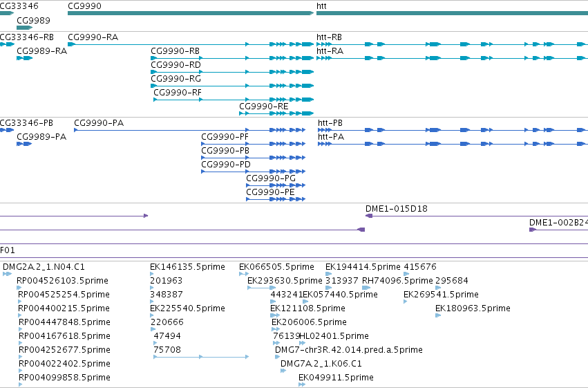The width and height of the screenshot is (588, 388).
Task: Click the feature labeled 47494
Action: tap(155, 343)
